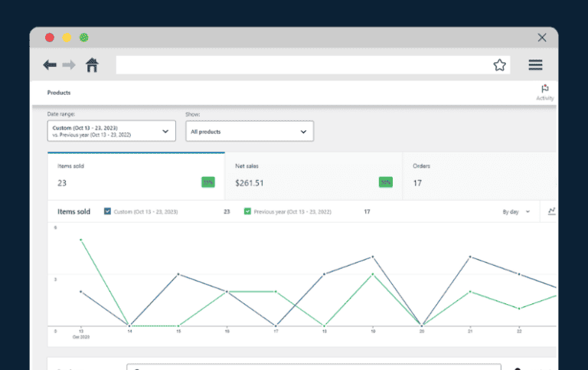Open the Activity flag icon
This screenshot has height=370, width=588.
(x=545, y=93)
